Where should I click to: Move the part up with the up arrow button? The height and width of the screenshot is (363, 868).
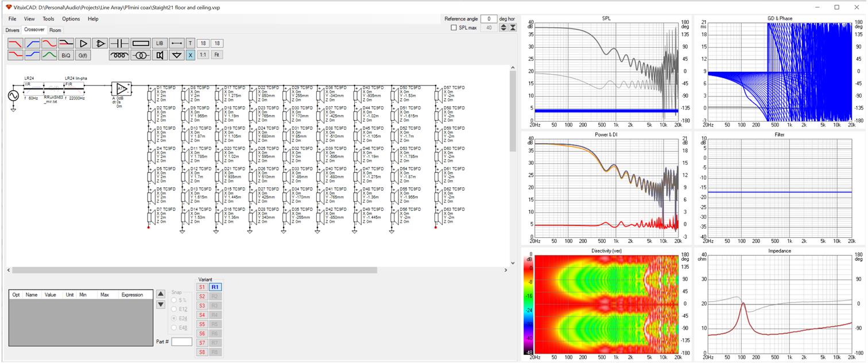coord(161,294)
